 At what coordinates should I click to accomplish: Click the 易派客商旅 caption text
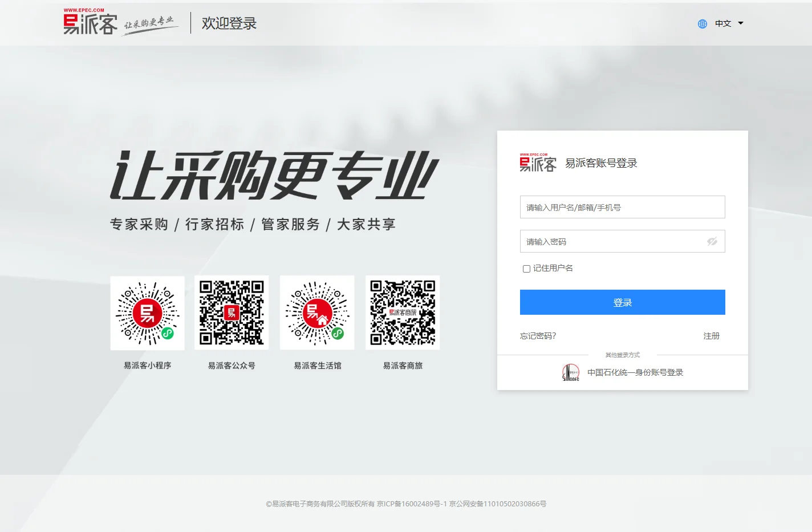(403, 366)
